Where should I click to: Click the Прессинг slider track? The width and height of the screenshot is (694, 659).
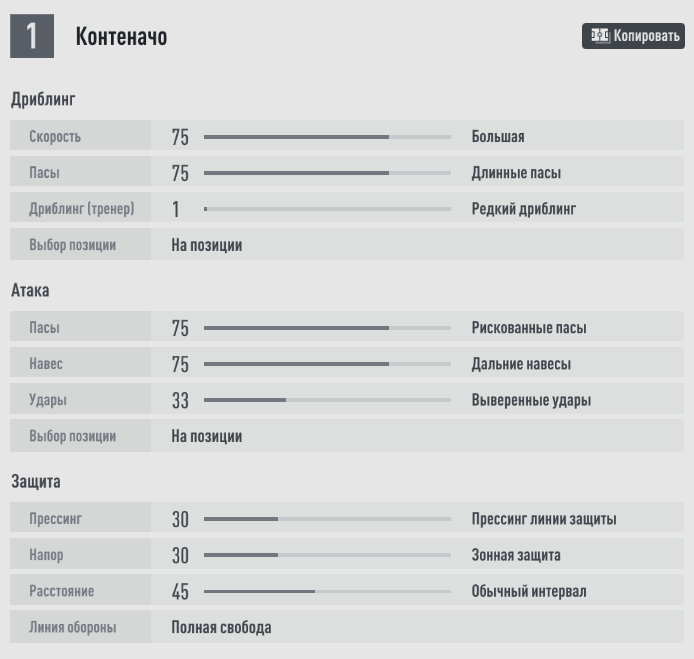[x=327, y=519]
